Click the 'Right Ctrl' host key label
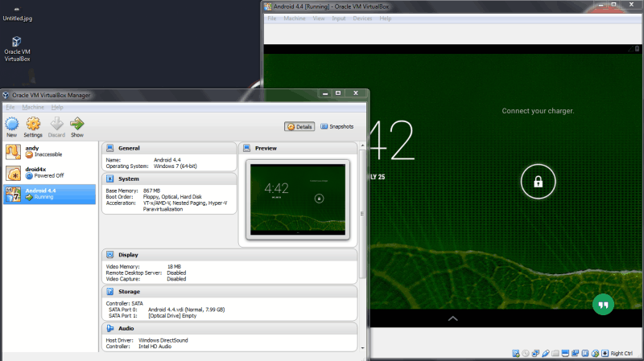Screen dimensions: 644x361 pyautogui.click(x=621, y=353)
